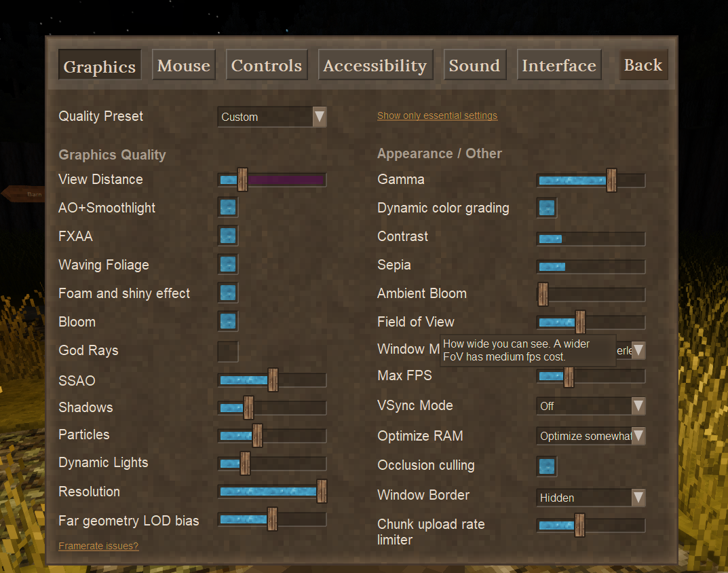
Task: Open the Interface tab
Action: pyautogui.click(x=559, y=64)
